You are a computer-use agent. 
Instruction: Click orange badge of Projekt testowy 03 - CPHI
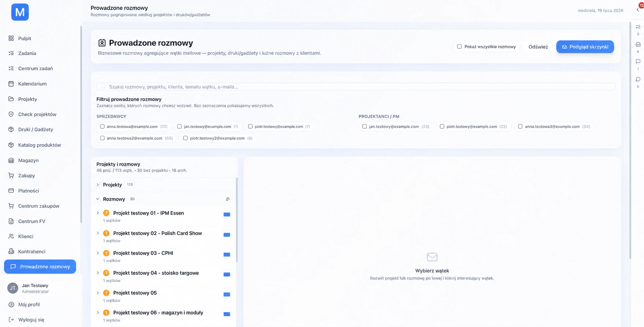click(106, 253)
